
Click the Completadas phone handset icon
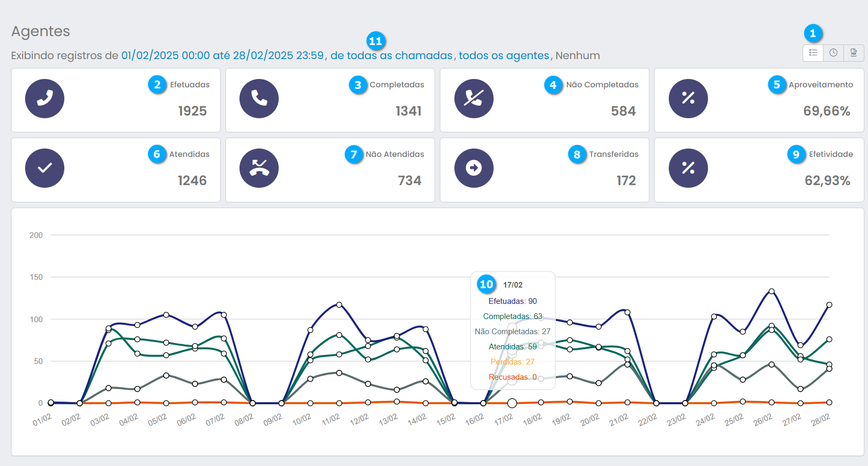point(259,99)
